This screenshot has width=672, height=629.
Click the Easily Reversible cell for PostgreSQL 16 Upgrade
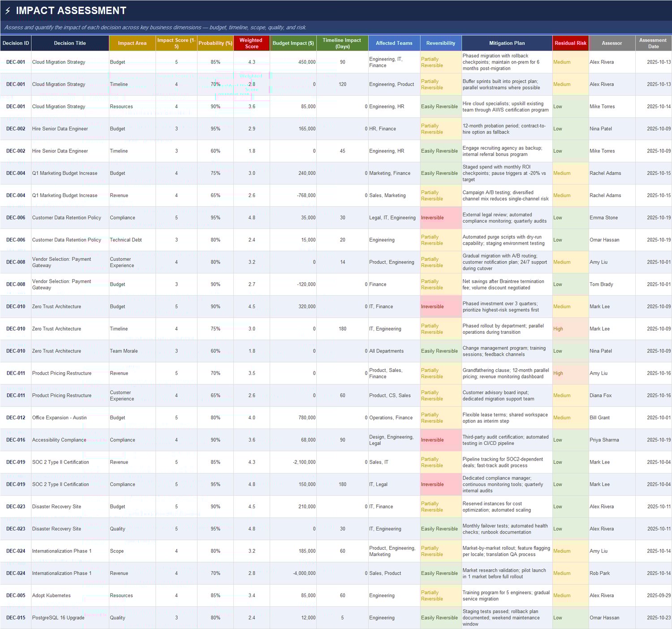pos(439,617)
